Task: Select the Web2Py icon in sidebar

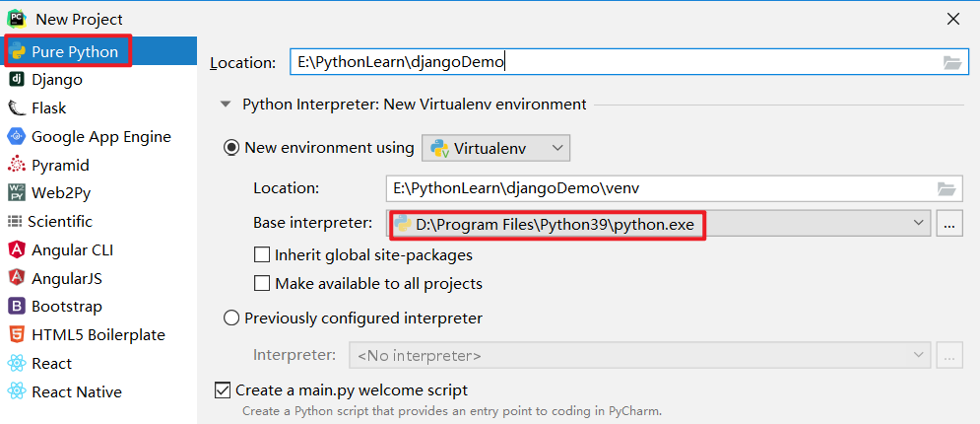Action: tap(17, 193)
